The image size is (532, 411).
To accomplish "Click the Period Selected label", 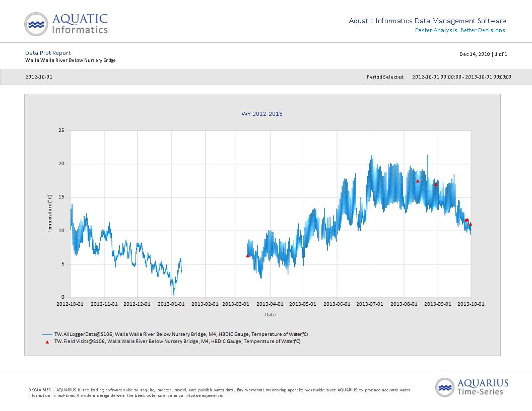I will (385, 77).
